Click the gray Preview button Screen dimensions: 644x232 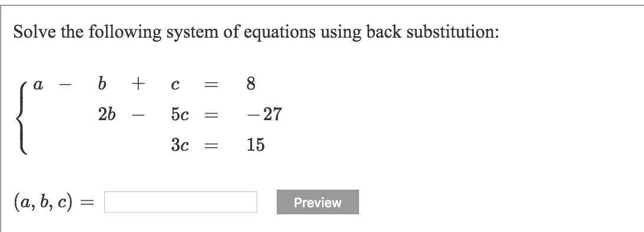point(317,202)
